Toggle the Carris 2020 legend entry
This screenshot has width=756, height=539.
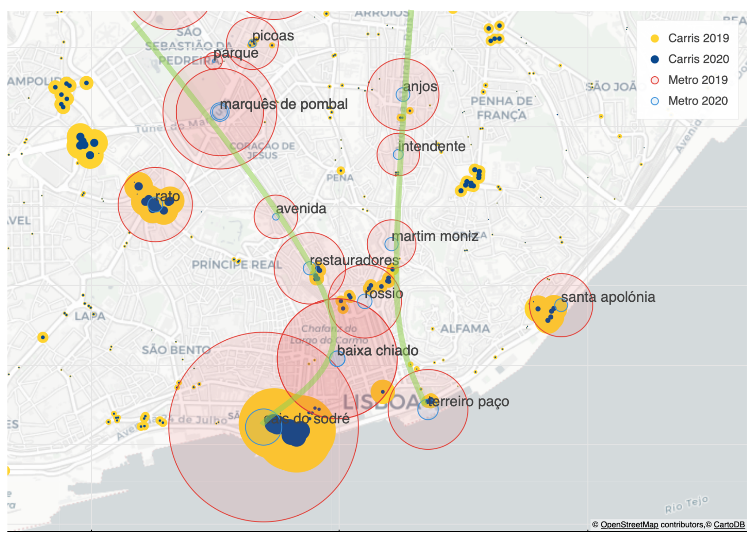point(690,59)
